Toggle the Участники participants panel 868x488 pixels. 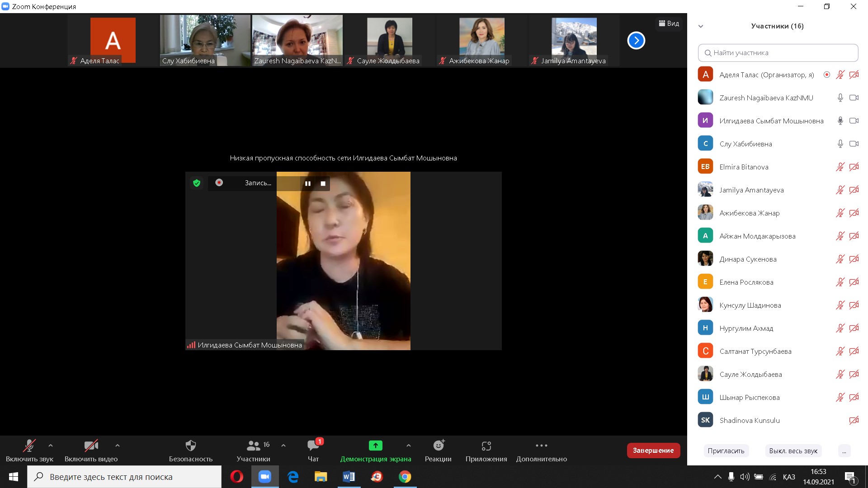(253, 446)
